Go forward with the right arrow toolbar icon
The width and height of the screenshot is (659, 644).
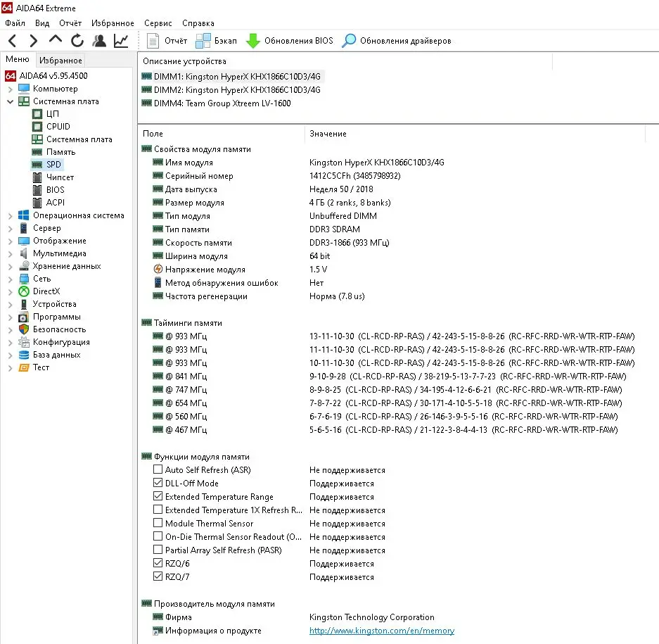click(x=34, y=41)
